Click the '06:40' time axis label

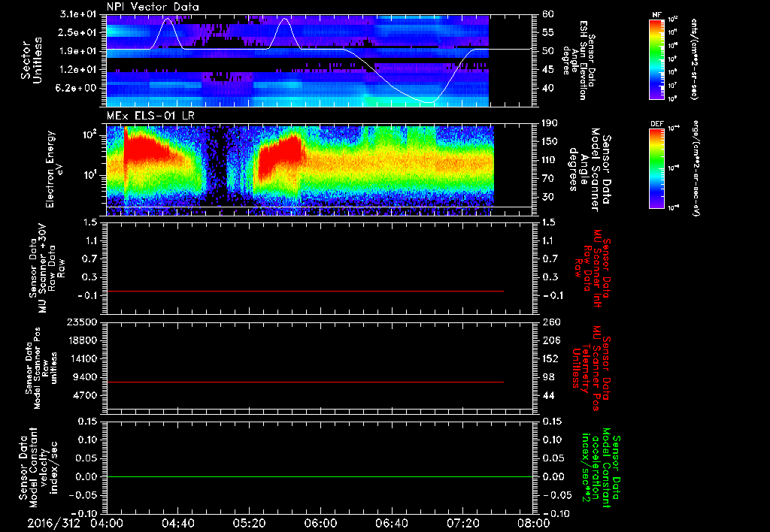pyautogui.click(x=391, y=523)
